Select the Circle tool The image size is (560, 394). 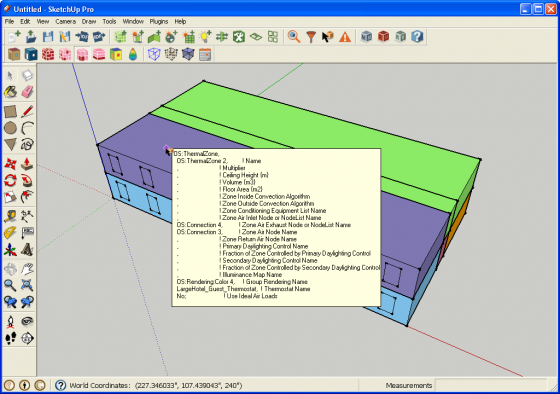point(10,128)
